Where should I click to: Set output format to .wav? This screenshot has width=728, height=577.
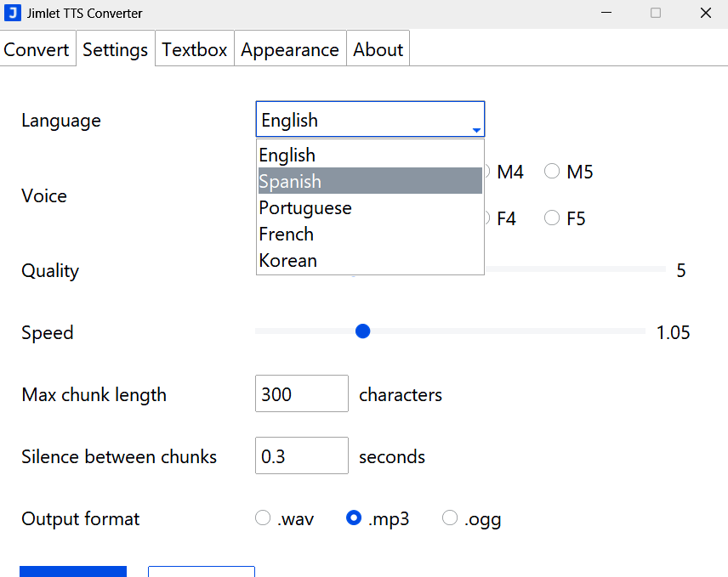263,517
